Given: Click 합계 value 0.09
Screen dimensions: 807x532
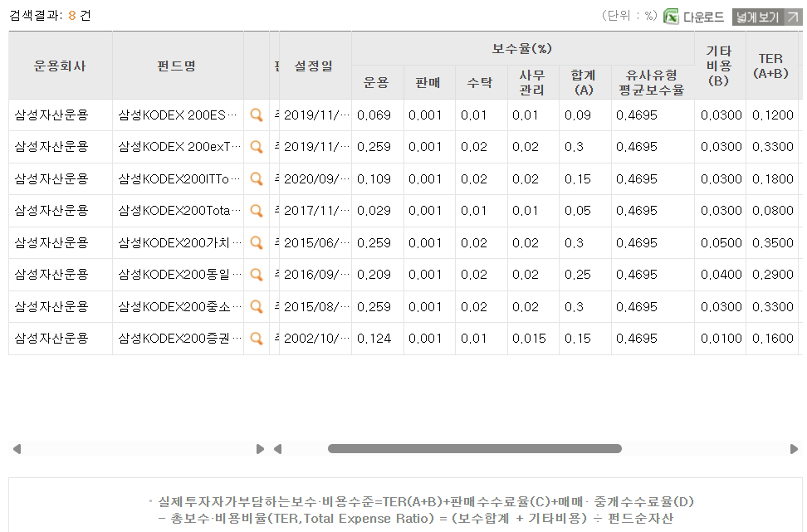Looking at the screenshot, I should pos(578,115).
